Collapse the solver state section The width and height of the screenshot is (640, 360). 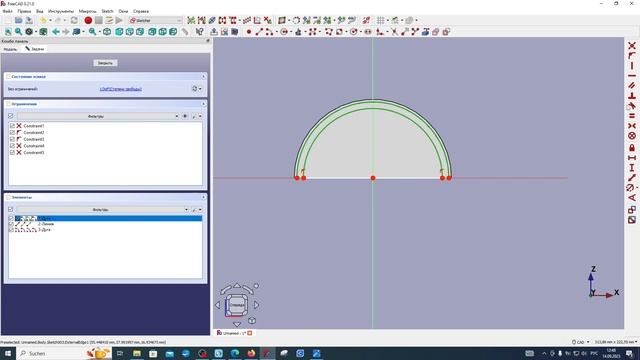coord(203,76)
